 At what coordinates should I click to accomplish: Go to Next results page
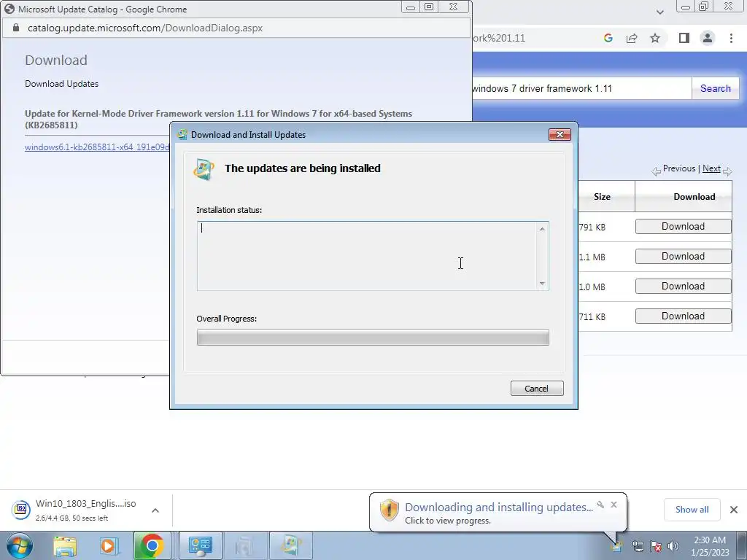tap(711, 168)
